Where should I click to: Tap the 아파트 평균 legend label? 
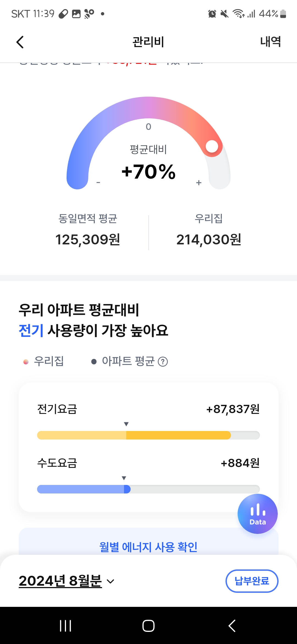(128, 361)
